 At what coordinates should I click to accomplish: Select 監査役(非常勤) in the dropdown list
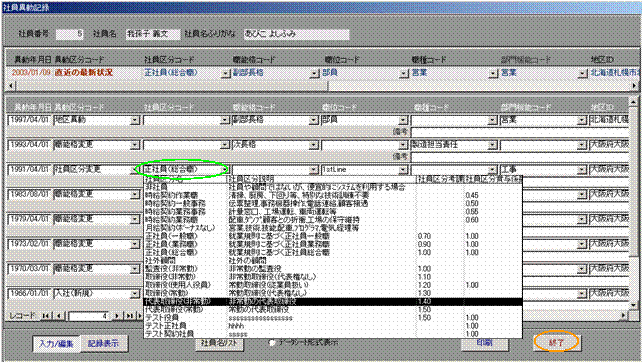pos(333,269)
